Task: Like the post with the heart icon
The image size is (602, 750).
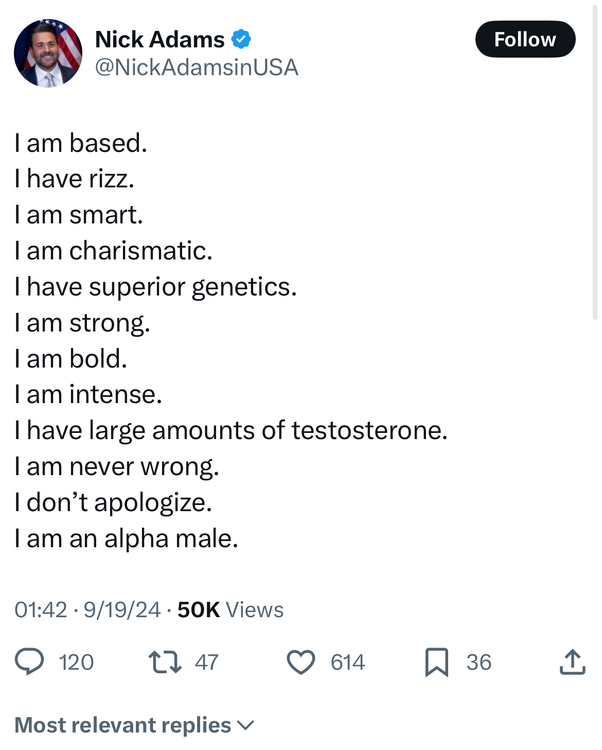Action: pyautogui.click(x=300, y=661)
